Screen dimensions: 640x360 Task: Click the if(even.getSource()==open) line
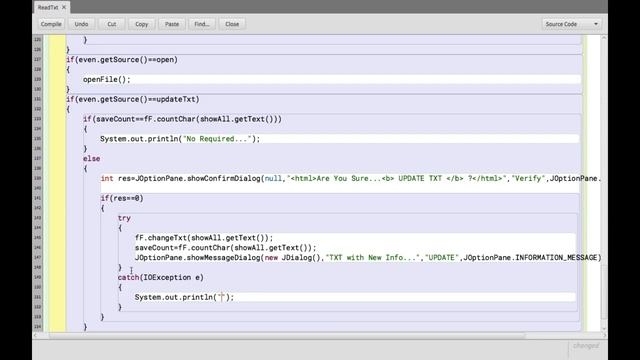[122, 60]
